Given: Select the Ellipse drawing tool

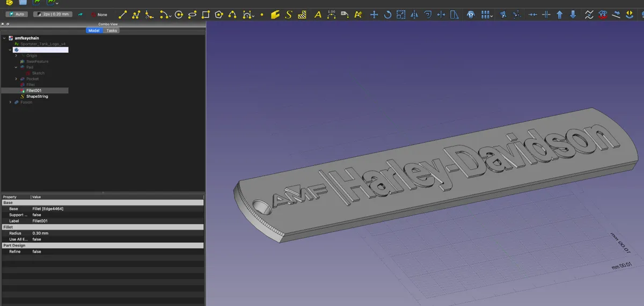Looking at the screenshot, I should point(192,15).
